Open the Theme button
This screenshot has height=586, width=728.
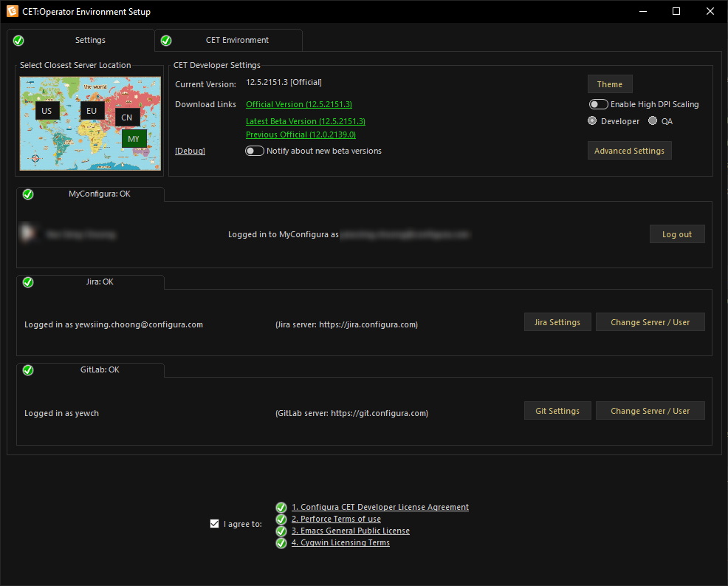610,84
